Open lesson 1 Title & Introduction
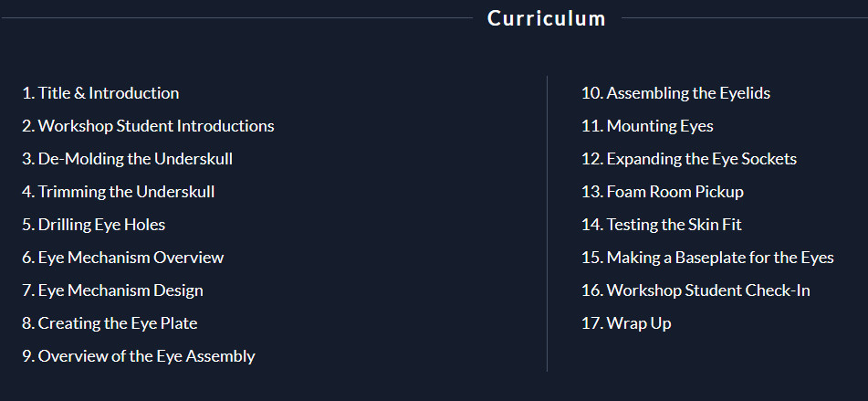Viewport: 868px width, 401px height. [100, 93]
